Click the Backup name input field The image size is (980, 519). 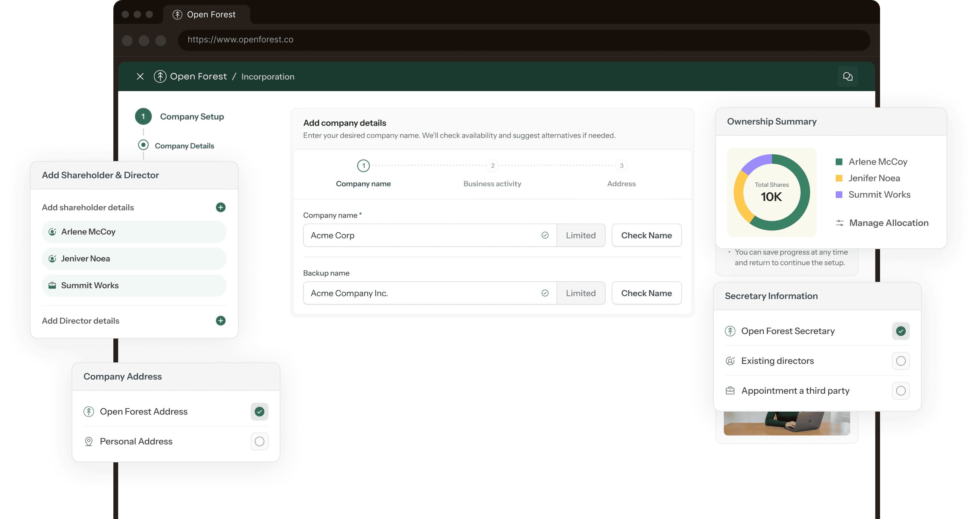coord(430,293)
